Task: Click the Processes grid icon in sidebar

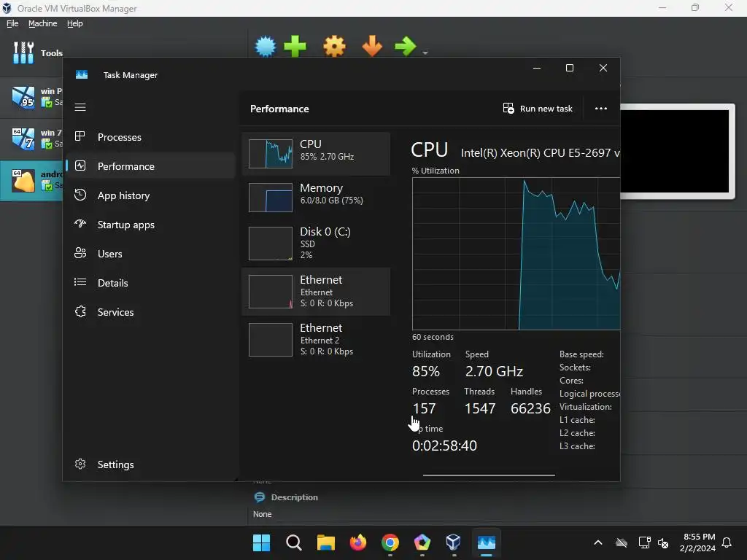Action: 80,136
